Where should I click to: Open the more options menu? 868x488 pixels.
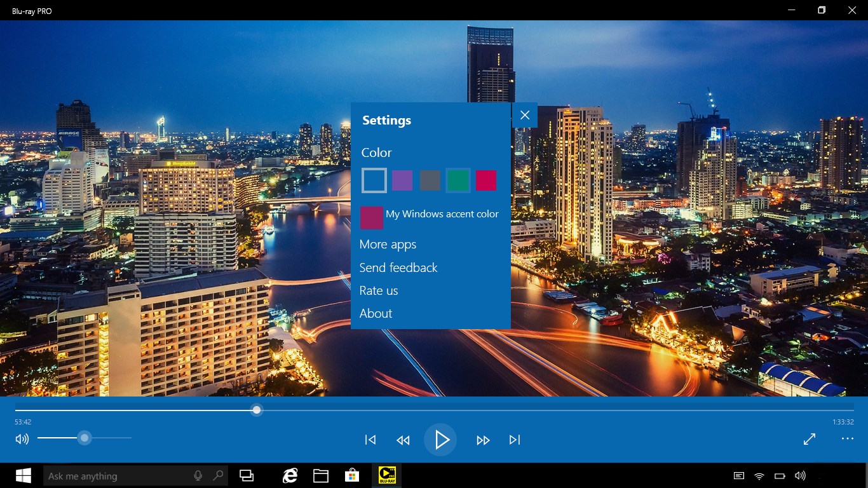click(847, 438)
